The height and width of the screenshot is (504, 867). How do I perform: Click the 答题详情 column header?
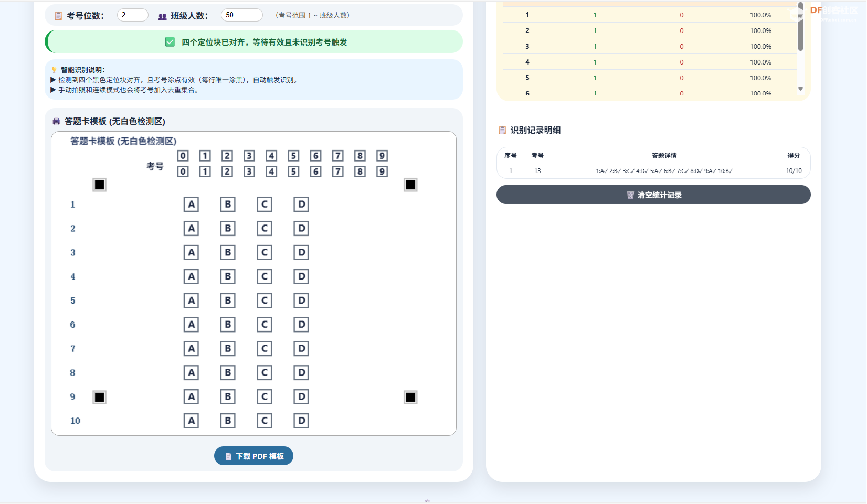pos(664,156)
